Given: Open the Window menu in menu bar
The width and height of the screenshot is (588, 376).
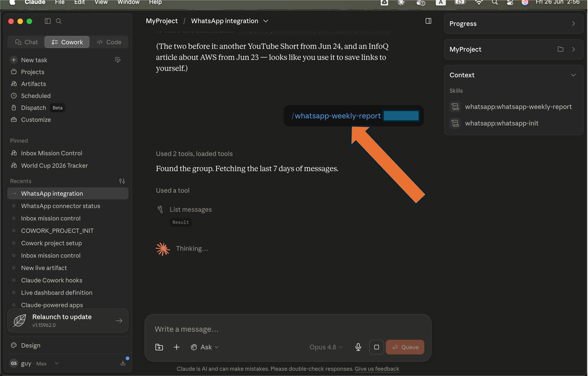Looking at the screenshot, I should click(x=129, y=3).
